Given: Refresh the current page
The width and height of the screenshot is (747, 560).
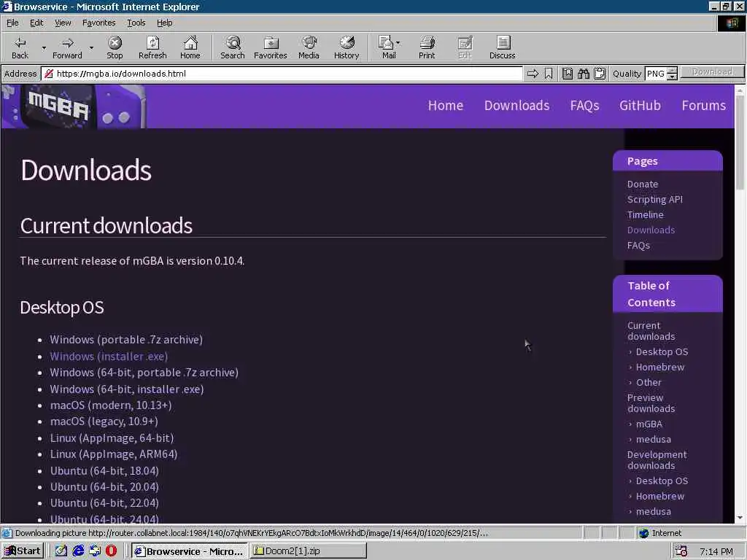Looking at the screenshot, I should pyautogui.click(x=152, y=47).
